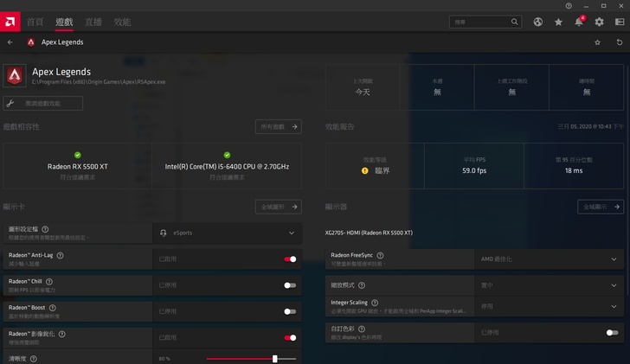The image size is (630, 364).
Task: Click the help icon next to Radeon Chill
Action: (58, 281)
